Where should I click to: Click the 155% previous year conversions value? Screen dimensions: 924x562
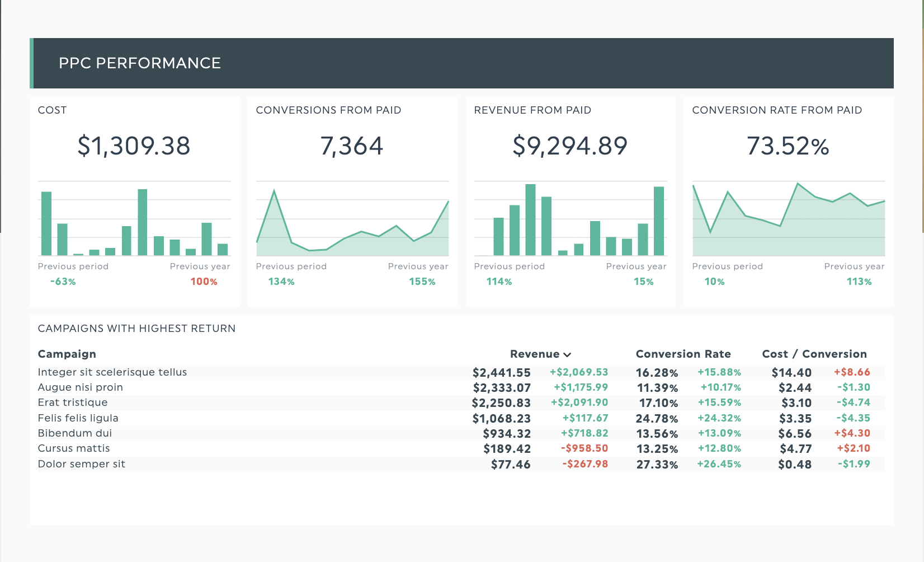click(x=422, y=282)
